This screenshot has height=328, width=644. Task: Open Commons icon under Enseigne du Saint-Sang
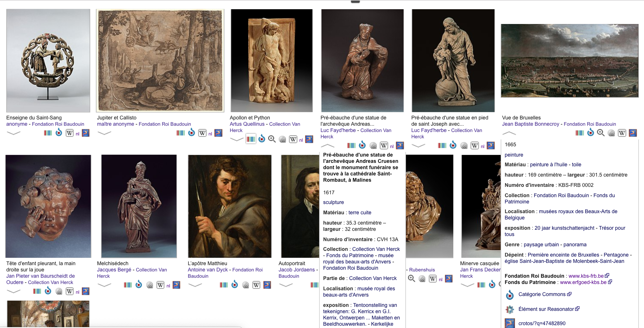59,133
